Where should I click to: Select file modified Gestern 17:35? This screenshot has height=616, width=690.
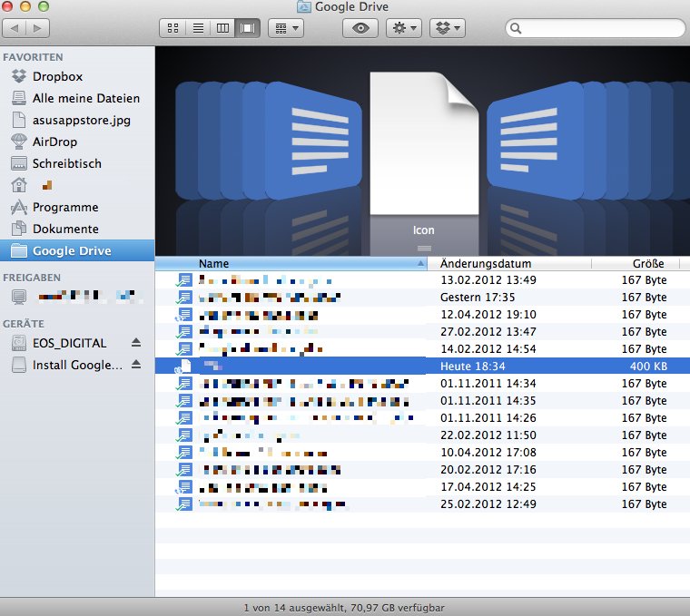tap(422, 298)
